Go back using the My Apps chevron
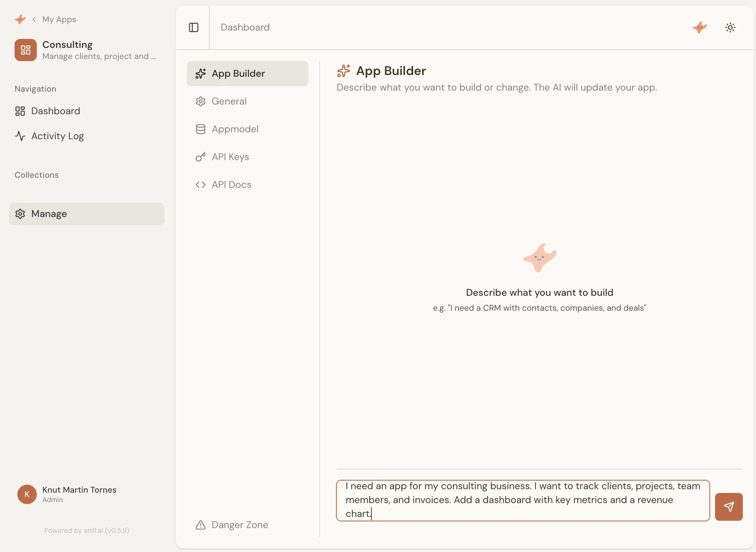 tap(34, 19)
